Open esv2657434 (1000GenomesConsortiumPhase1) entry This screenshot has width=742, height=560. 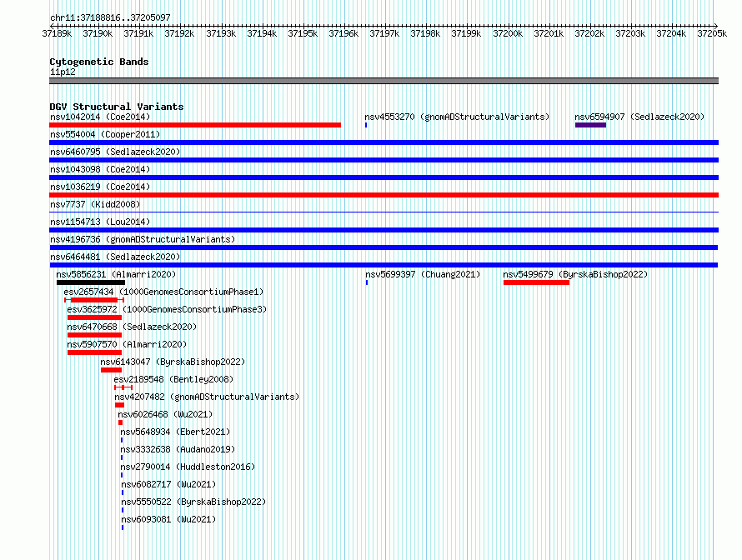163,292
